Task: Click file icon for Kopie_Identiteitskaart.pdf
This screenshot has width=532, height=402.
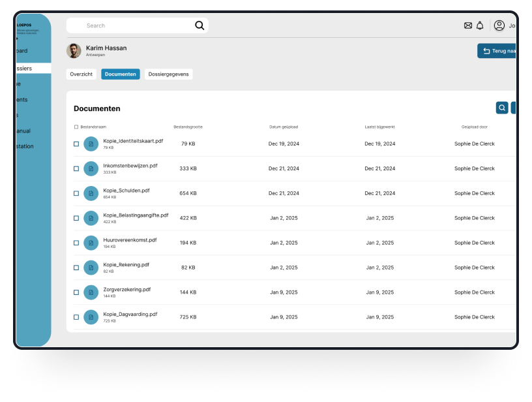Action: click(x=91, y=144)
